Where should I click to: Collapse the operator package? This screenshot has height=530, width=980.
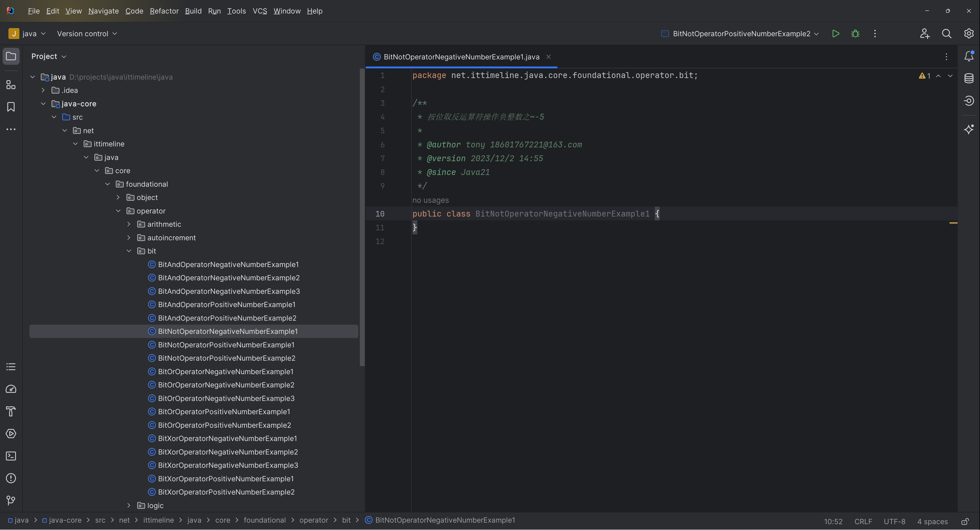tap(118, 211)
